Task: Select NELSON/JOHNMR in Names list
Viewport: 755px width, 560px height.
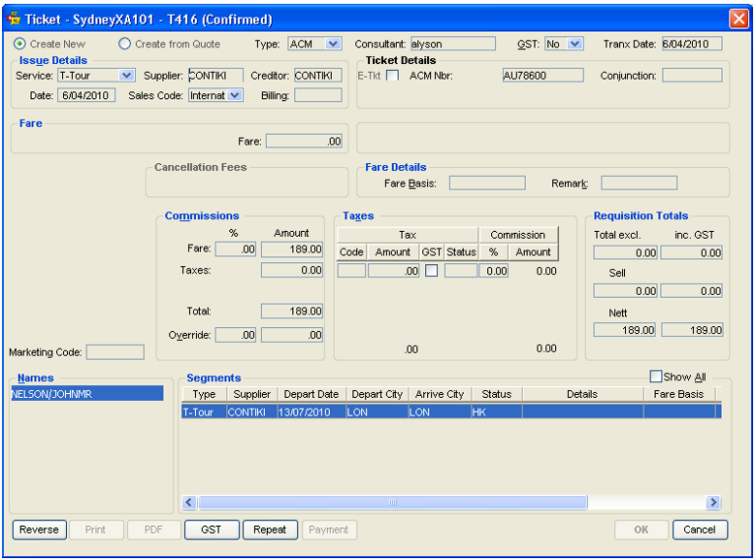Action: pyautogui.click(x=87, y=394)
